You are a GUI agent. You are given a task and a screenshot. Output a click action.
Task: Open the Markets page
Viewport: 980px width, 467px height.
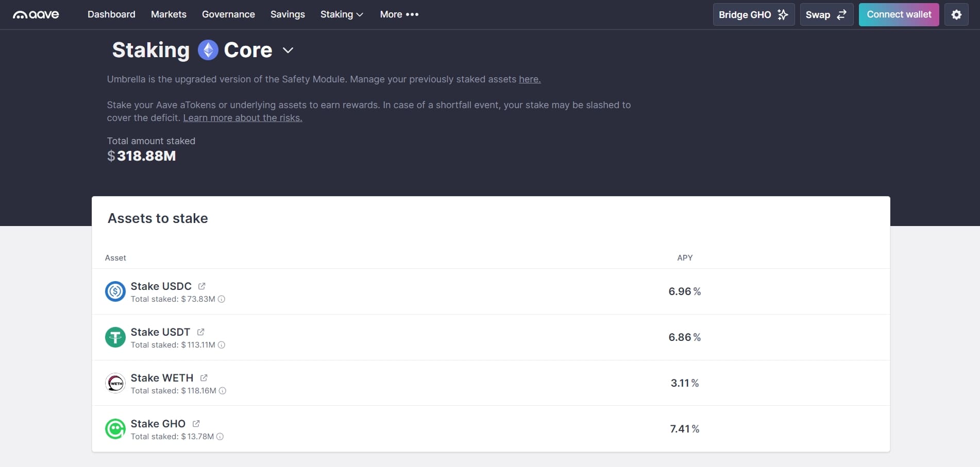168,14
